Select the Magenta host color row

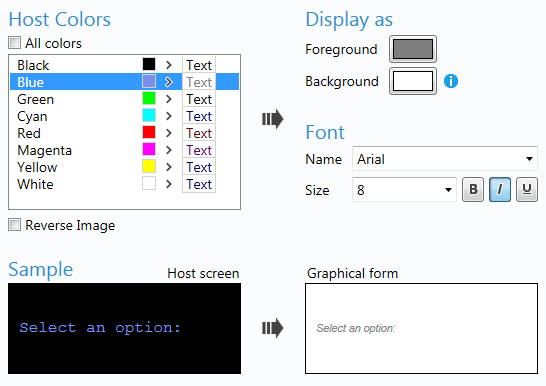coord(124,150)
